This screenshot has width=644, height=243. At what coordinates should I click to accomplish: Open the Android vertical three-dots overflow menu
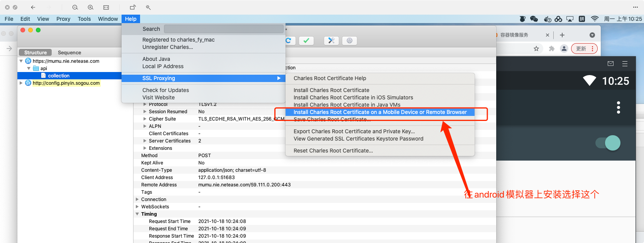pyautogui.click(x=619, y=107)
